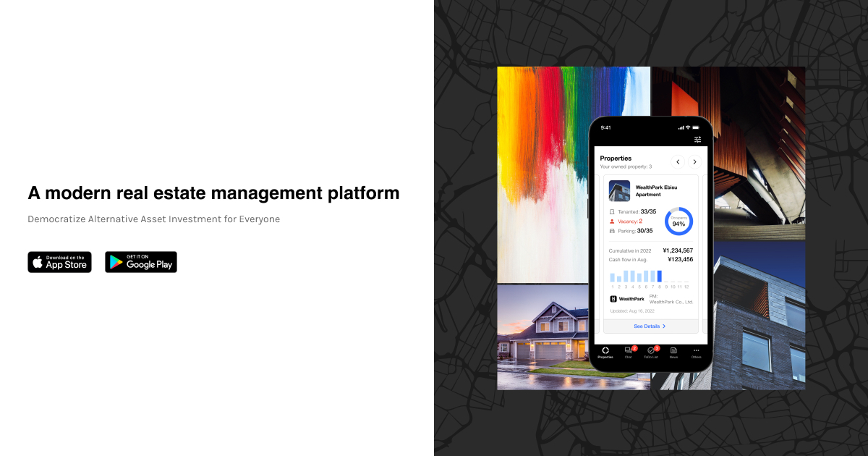Image resolution: width=868 pixels, height=456 pixels.
Task: Click the Occupancy 94% donut chart
Action: (678, 221)
